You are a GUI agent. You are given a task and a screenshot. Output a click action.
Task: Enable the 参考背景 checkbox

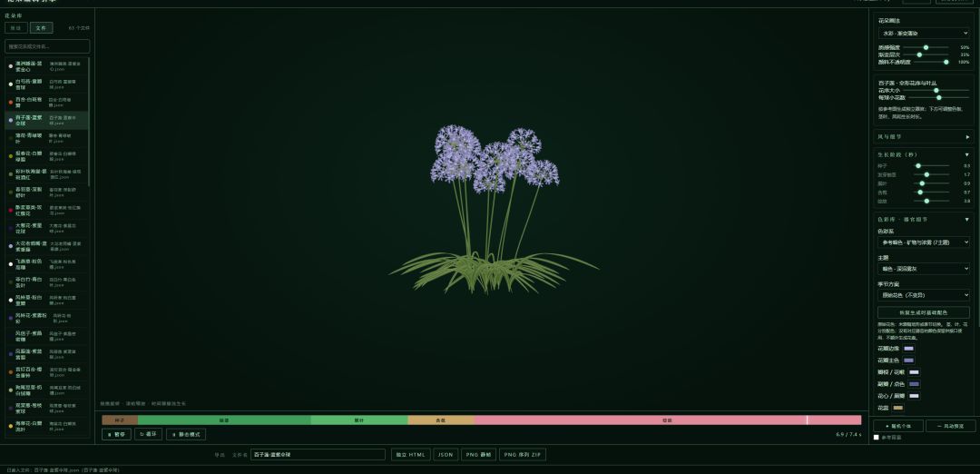tap(877, 437)
